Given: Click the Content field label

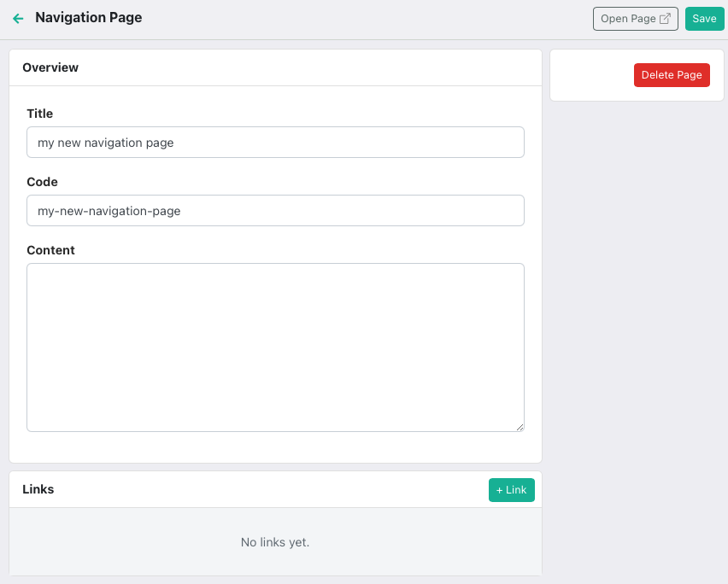Looking at the screenshot, I should tap(51, 250).
